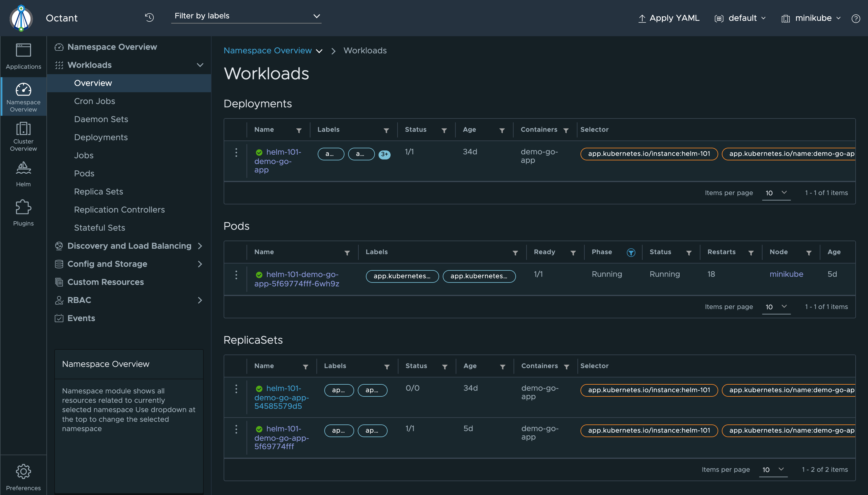Click the Apply YAML button
The width and height of the screenshot is (868, 495).
[668, 18]
